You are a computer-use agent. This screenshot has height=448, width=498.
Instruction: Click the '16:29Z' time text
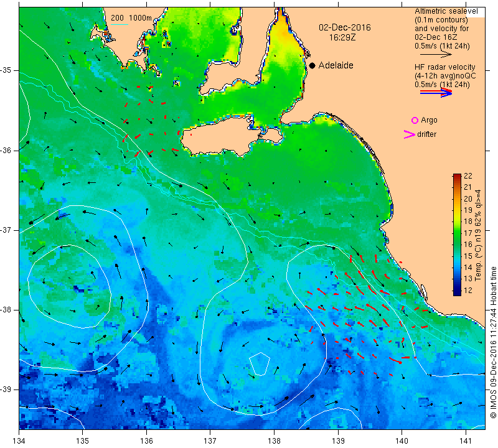(342, 37)
